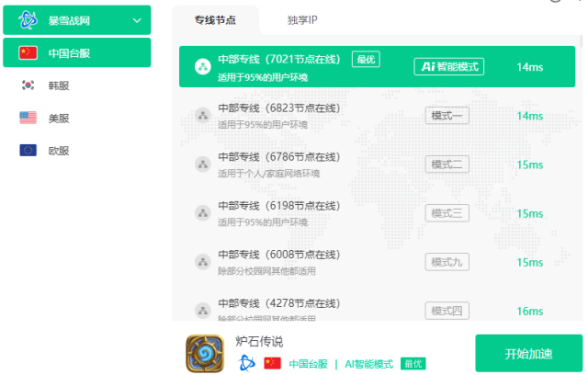Image resolution: width=588 pixels, height=375 pixels.
Task: Switch to the 独享IP tab
Action: click(302, 20)
